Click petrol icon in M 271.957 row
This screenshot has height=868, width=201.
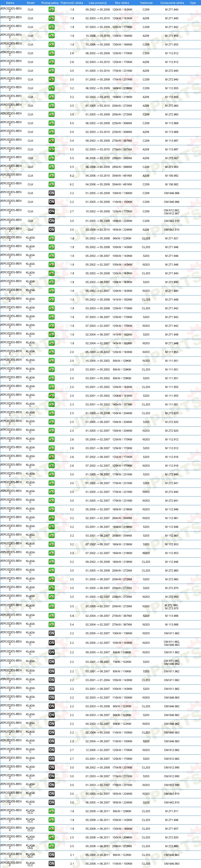click(x=51, y=829)
